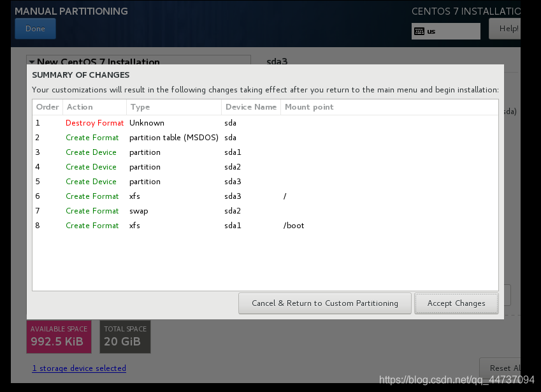Click device name 'sda1' in row 3
Image resolution: width=541 pixels, height=392 pixels.
pos(233,152)
